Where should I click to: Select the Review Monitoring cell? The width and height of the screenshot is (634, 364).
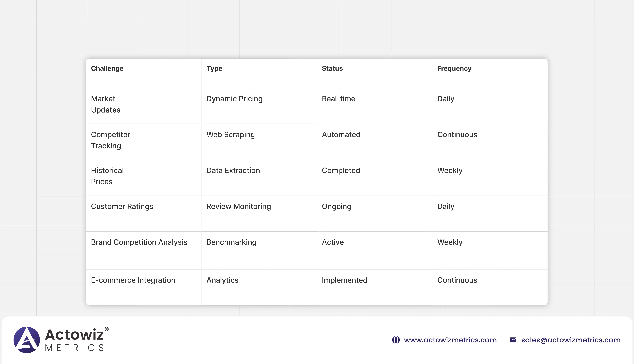[x=238, y=206]
